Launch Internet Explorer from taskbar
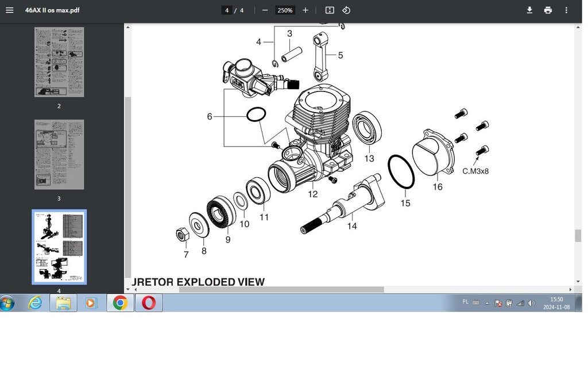The width and height of the screenshot is (588, 368). click(35, 302)
